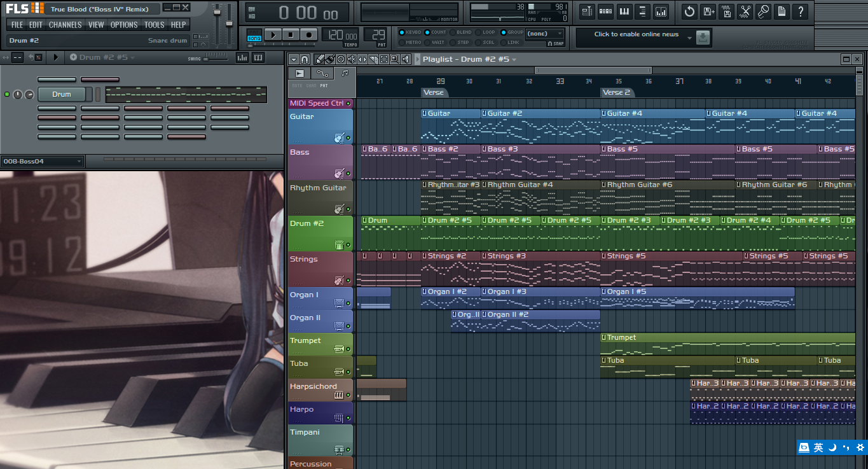Open the audio editor scissors icon
This screenshot has width=868, height=469.
(745, 11)
